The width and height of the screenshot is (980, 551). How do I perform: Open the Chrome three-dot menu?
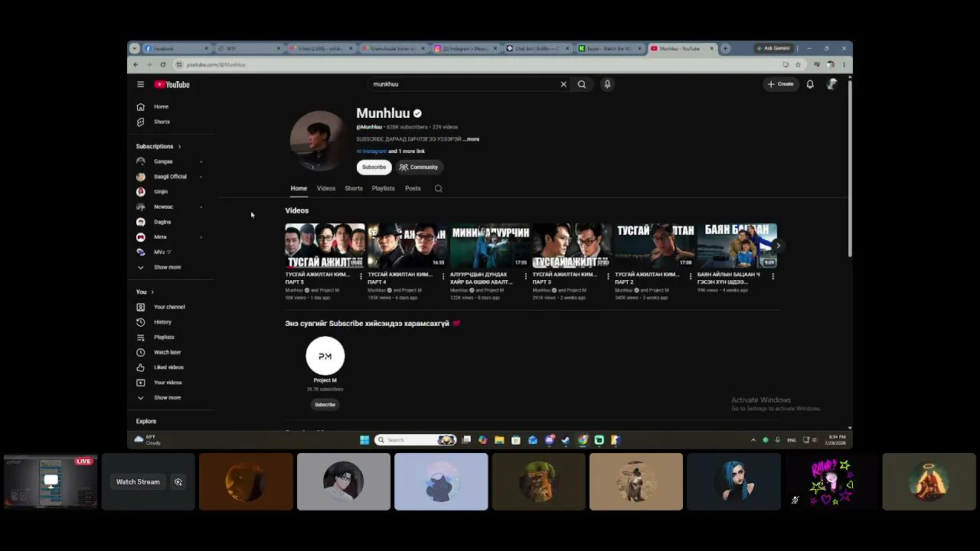[844, 64]
